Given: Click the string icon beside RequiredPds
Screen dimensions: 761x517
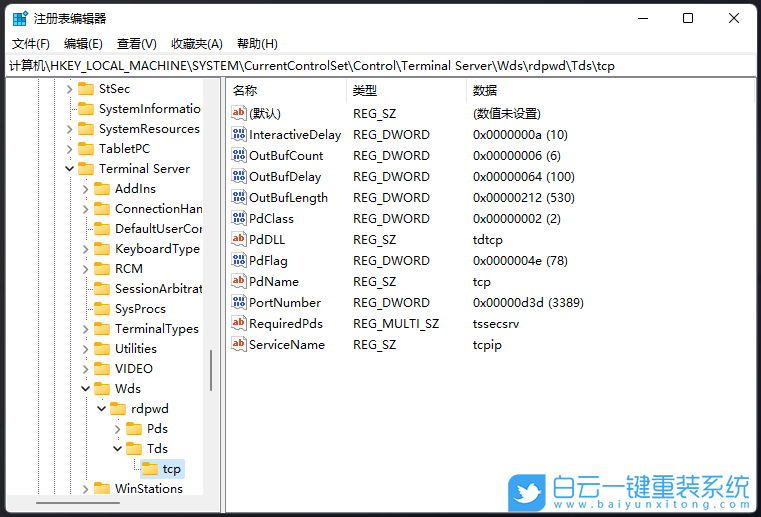Looking at the screenshot, I should [239, 323].
